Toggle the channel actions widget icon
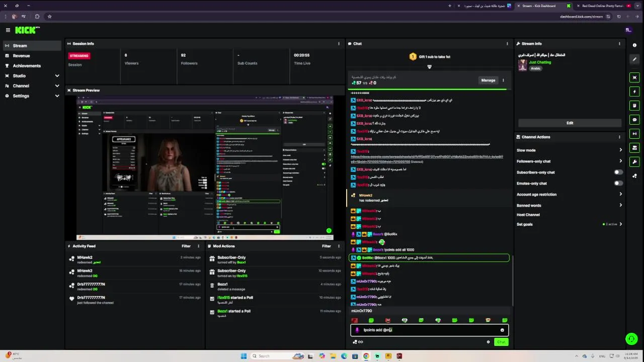Screen dimensions: 644x362 click(634, 148)
